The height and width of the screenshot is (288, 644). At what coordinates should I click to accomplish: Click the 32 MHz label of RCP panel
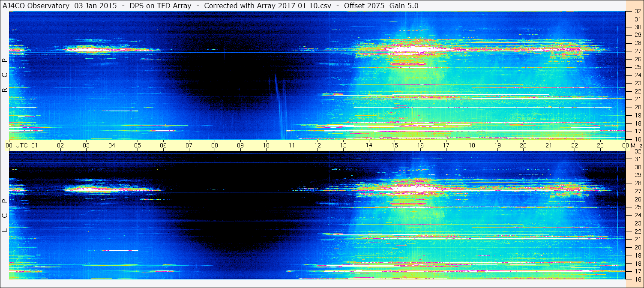(x=638, y=12)
